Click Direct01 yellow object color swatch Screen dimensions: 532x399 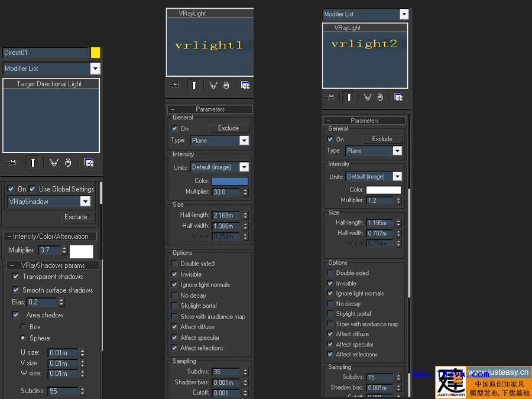pyautogui.click(x=95, y=53)
